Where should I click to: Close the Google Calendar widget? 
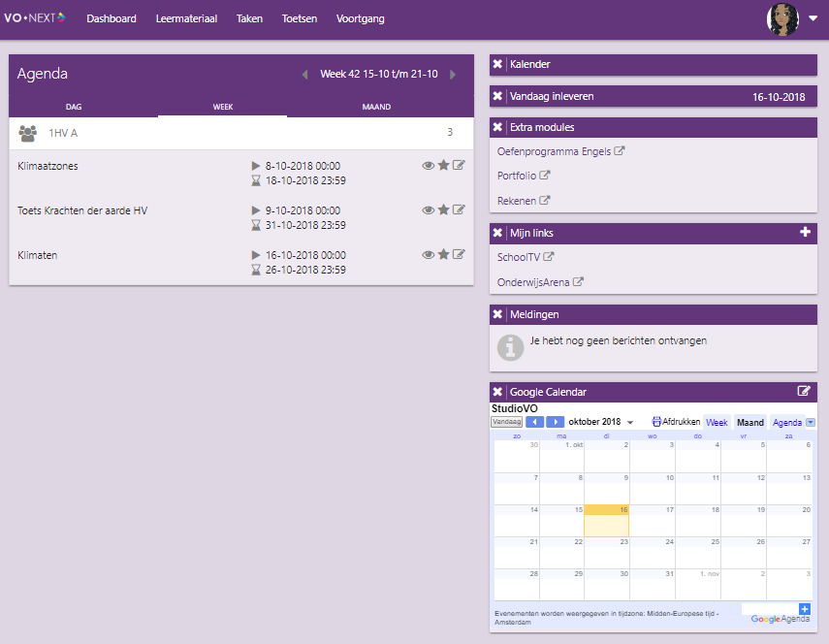497,392
